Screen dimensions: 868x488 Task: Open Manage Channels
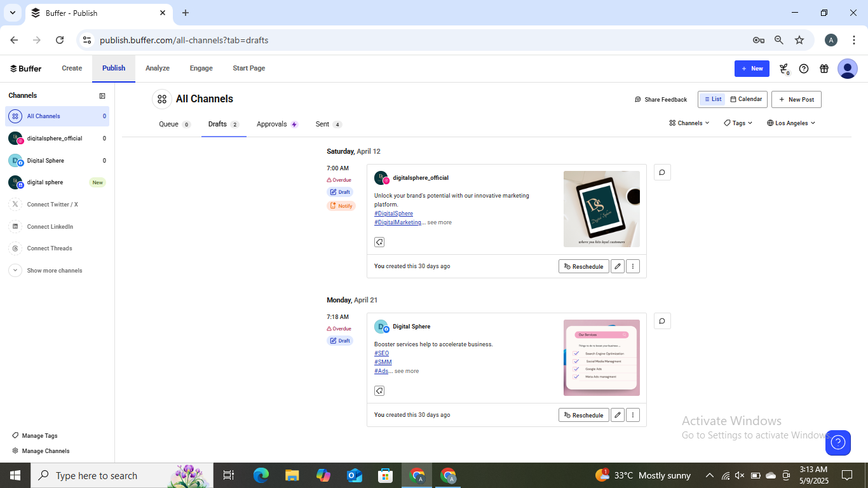pos(41,451)
